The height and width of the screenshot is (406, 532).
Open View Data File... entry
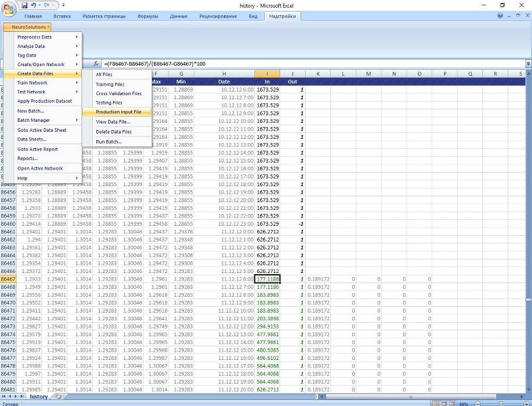[118, 122]
